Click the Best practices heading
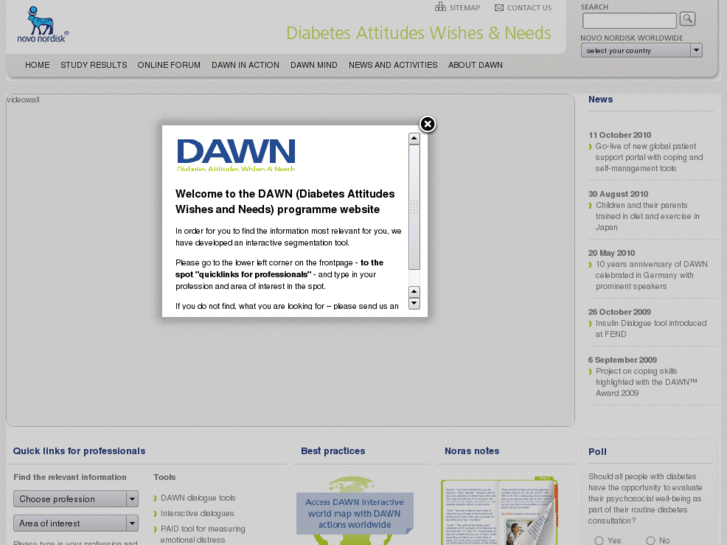This screenshot has width=727, height=545. (x=333, y=451)
